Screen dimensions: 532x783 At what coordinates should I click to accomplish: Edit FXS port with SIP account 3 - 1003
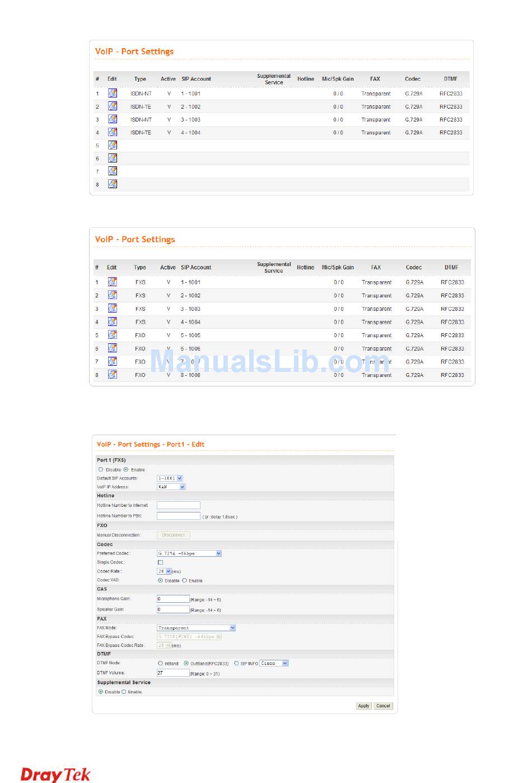[113, 308]
